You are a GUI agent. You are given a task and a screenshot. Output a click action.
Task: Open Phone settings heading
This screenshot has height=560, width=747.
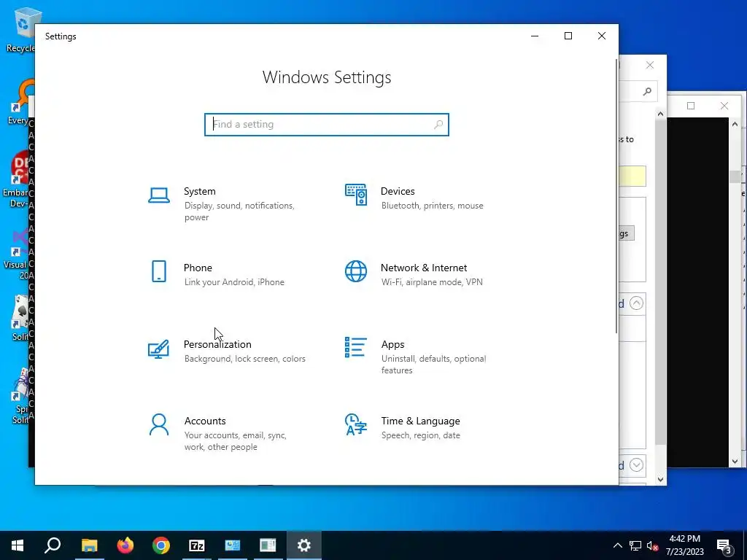[198, 268]
